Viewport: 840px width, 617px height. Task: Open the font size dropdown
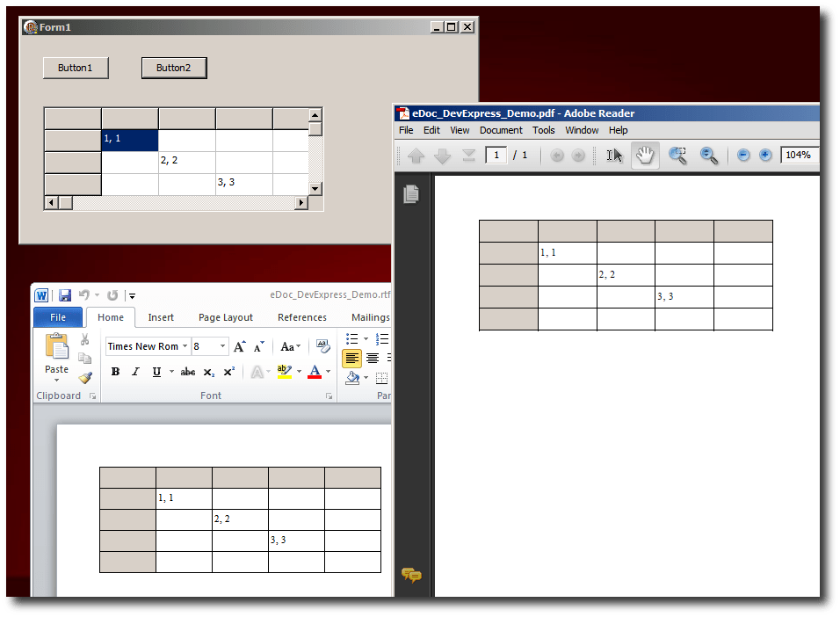223,346
